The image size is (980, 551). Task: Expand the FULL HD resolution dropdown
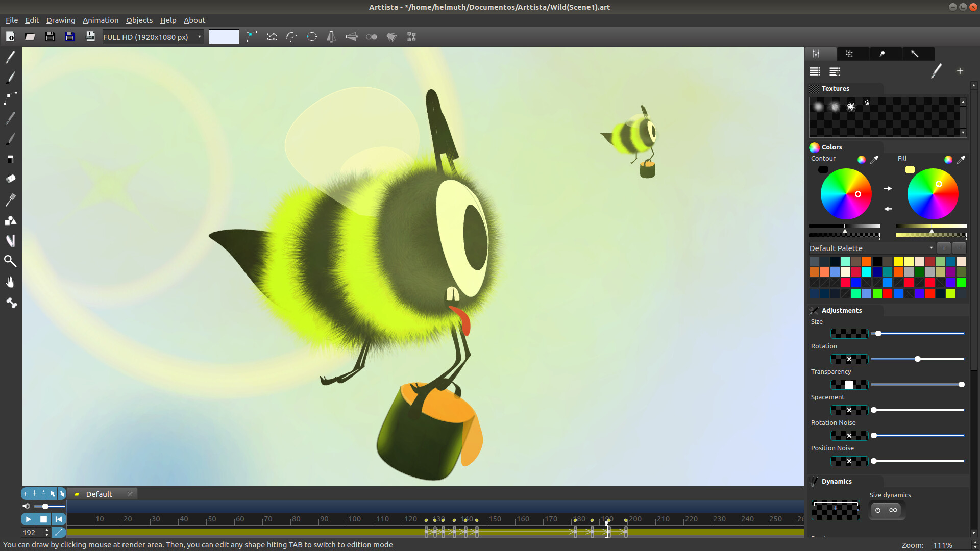click(199, 36)
